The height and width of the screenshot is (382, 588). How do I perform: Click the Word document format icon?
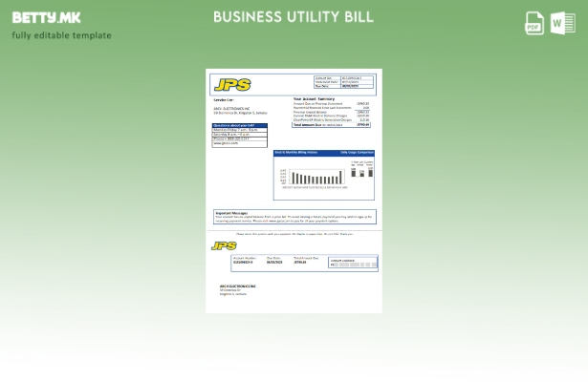562,24
